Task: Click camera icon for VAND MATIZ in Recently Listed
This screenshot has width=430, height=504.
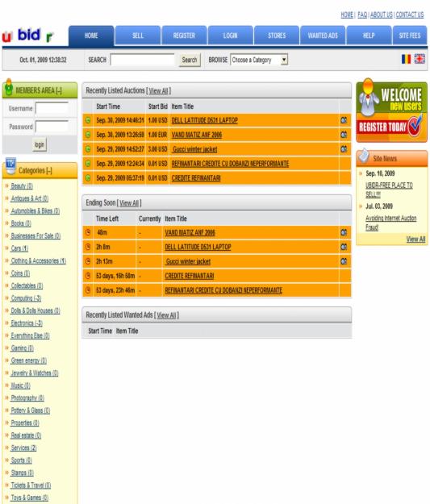Action: 344,135
